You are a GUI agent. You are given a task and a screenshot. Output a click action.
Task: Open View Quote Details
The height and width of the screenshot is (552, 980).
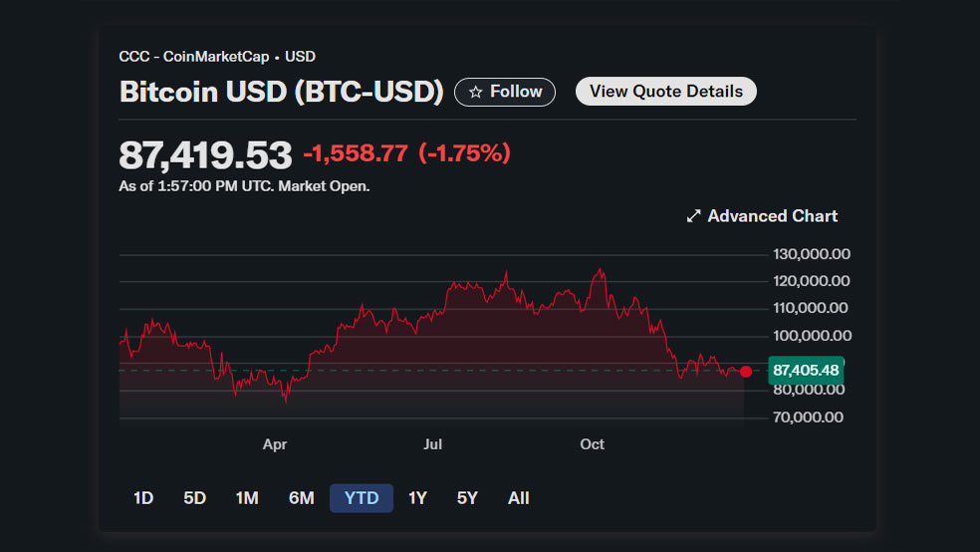(x=665, y=92)
